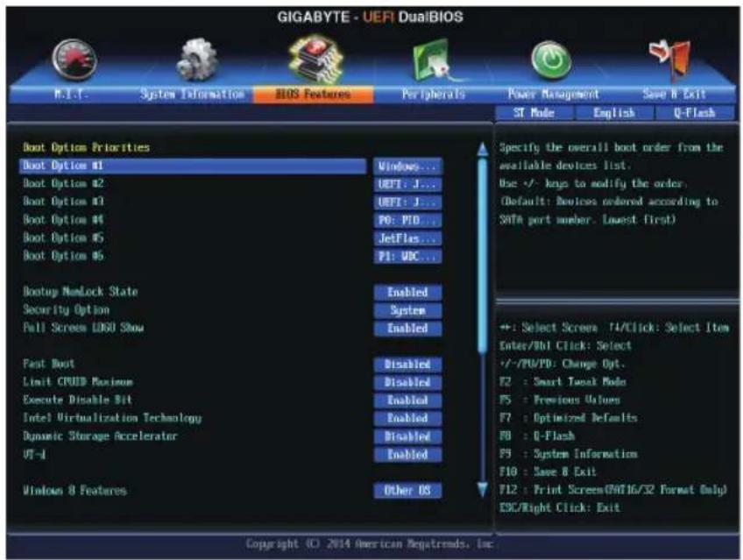
Task: Click the scroll up arrow
Action: coord(483,149)
